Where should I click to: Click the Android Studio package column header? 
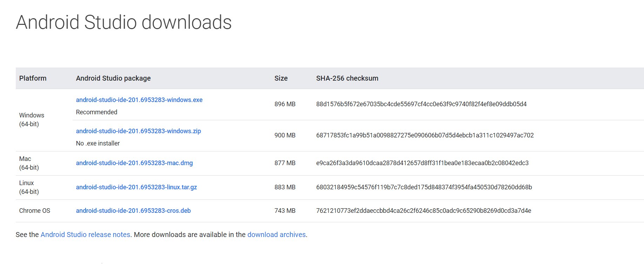pyautogui.click(x=113, y=78)
